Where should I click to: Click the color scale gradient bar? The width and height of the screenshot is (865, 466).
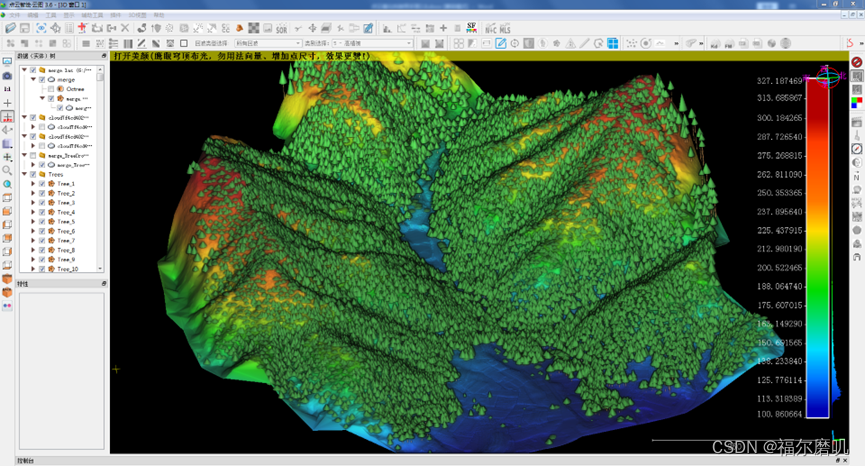[x=817, y=245]
